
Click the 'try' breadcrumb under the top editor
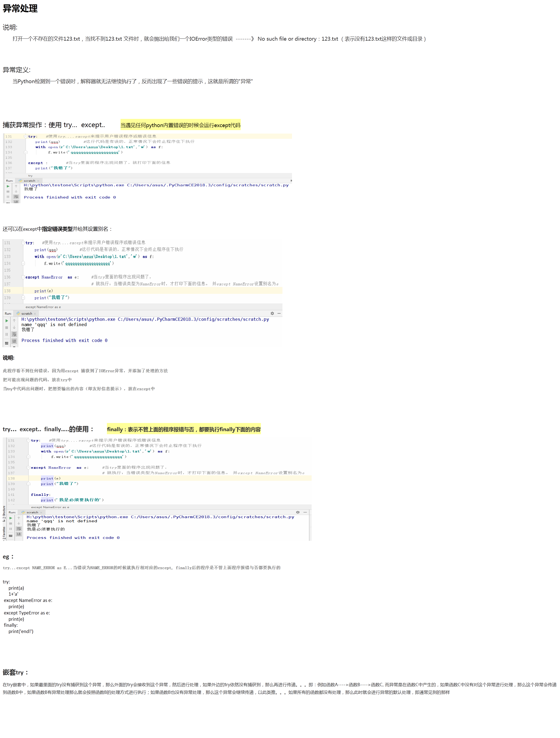[x=30, y=175]
